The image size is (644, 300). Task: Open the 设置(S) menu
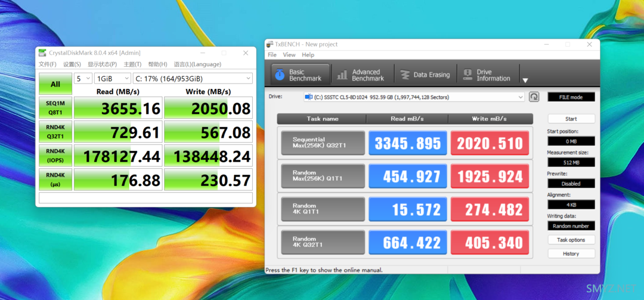click(x=72, y=64)
